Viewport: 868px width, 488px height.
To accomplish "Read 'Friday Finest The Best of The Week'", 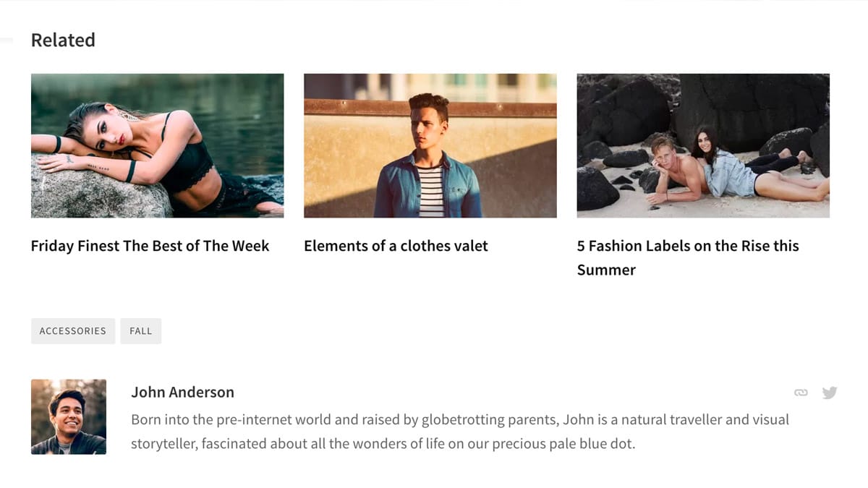I will click(150, 246).
